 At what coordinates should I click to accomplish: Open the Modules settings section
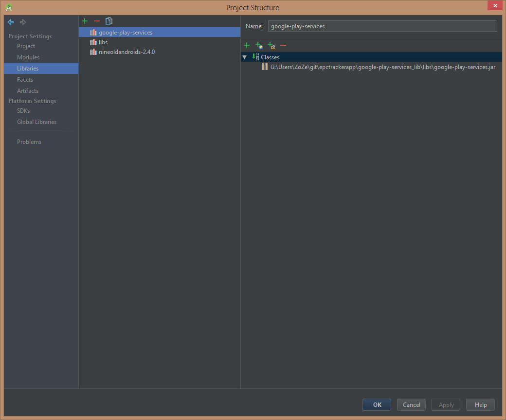click(28, 57)
